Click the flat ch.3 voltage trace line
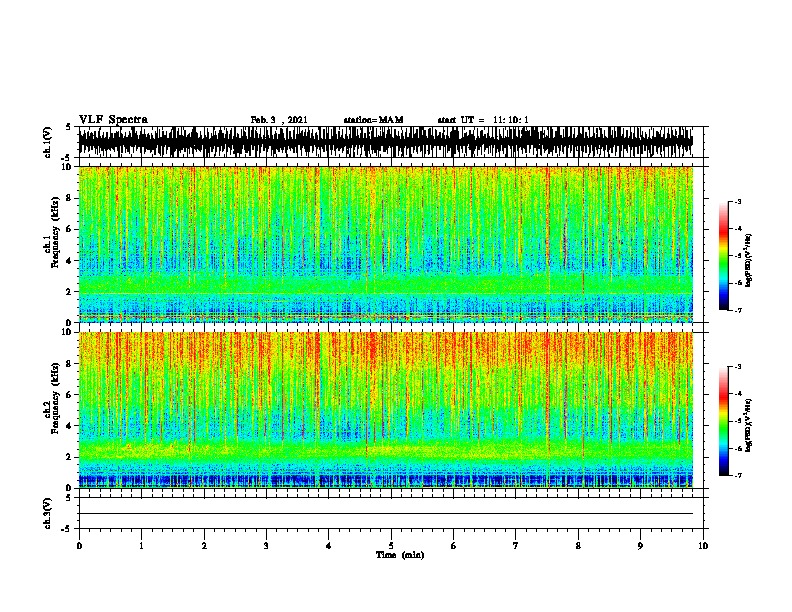 click(386, 514)
